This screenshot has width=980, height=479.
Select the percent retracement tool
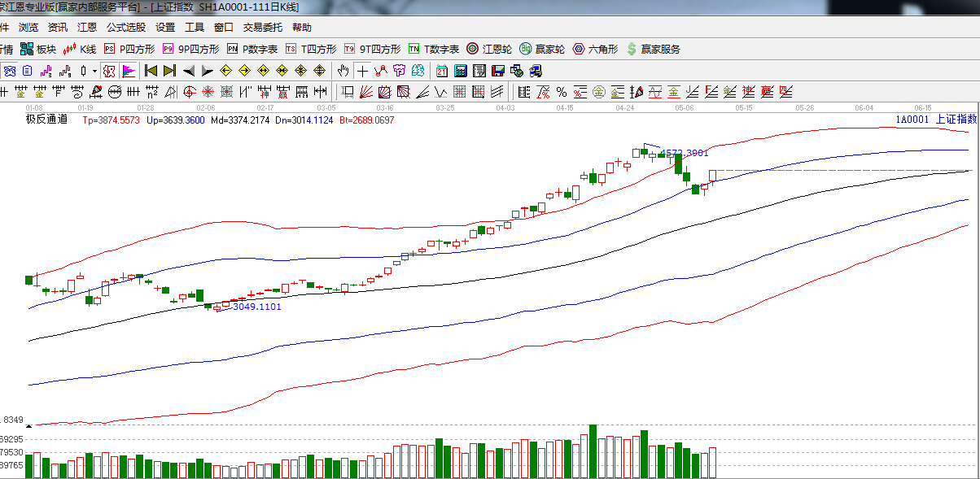[x=561, y=91]
